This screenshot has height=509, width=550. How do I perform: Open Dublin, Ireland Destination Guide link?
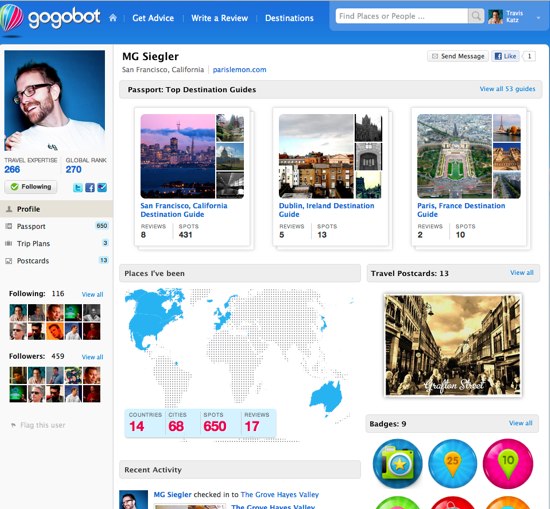(x=326, y=210)
